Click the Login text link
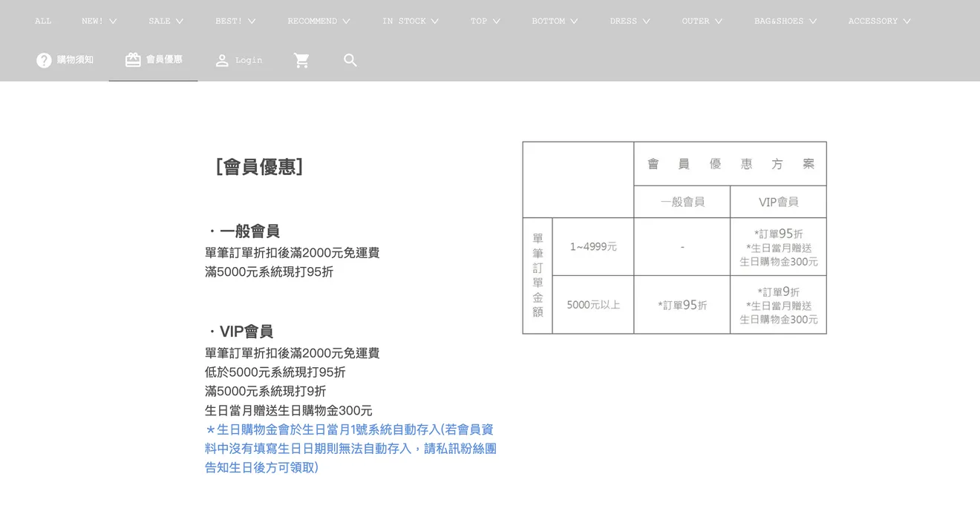 point(249,60)
